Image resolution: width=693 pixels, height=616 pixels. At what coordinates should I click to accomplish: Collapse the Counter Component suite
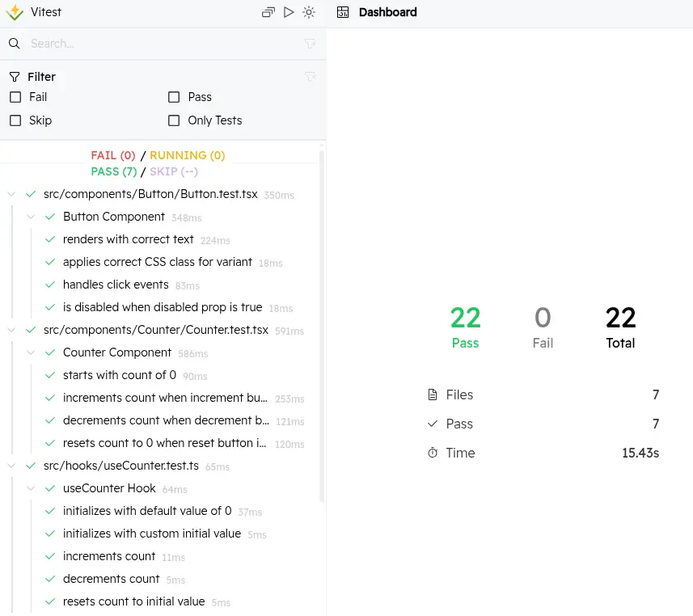tap(31, 353)
